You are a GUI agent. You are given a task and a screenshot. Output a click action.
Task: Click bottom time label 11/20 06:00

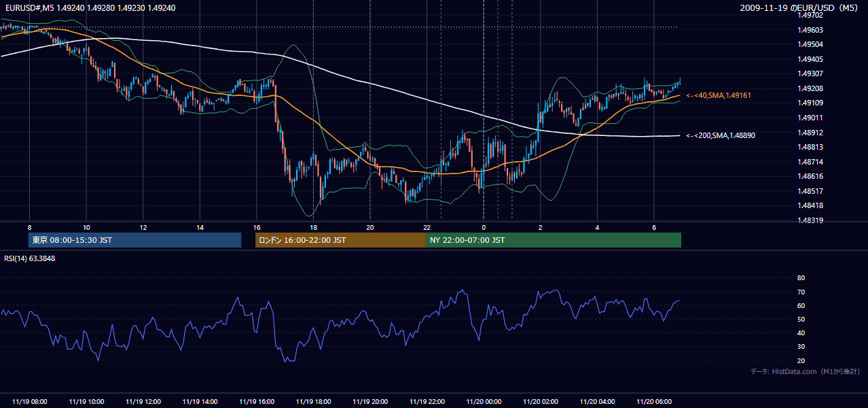654,402
